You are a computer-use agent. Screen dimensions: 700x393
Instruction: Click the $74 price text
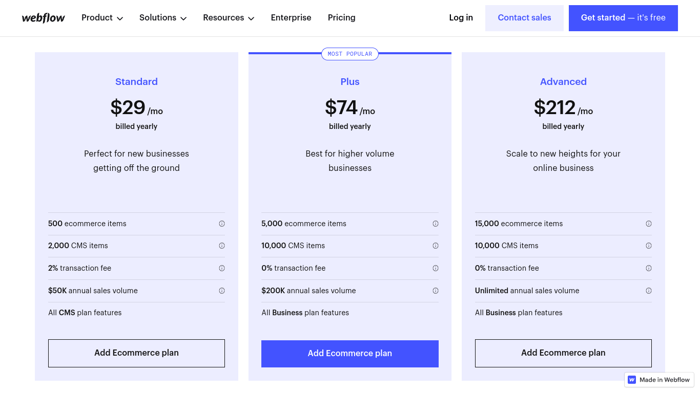pos(341,108)
